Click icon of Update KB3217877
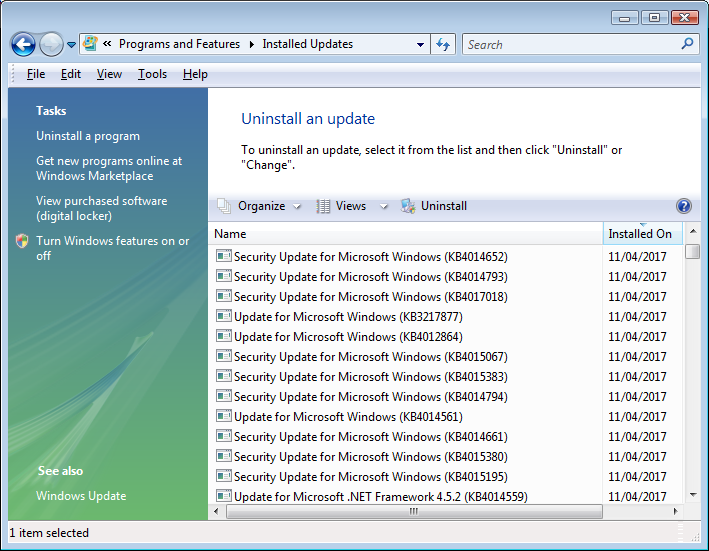The width and height of the screenshot is (709, 551). (224, 316)
